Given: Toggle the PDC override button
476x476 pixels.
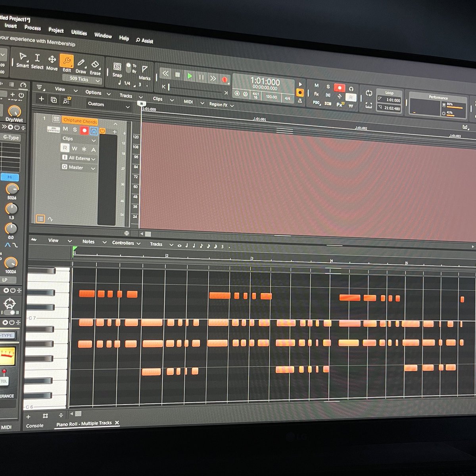Looking at the screenshot, I should click(x=316, y=103).
